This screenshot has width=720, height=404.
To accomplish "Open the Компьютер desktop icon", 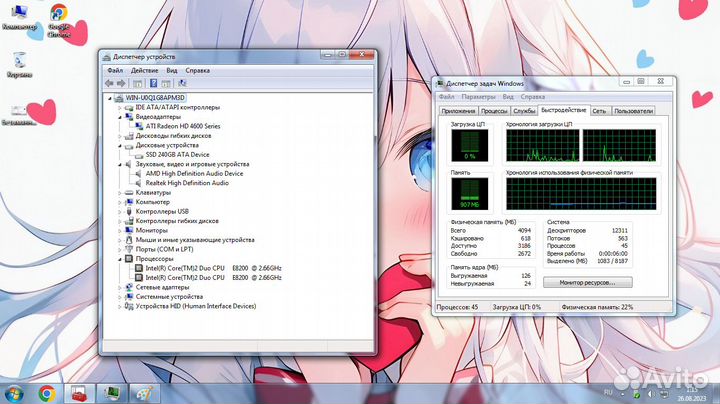I will (19, 17).
